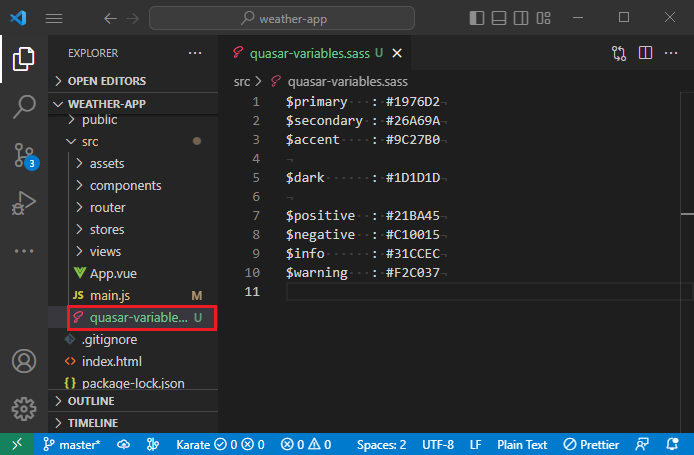Click quasar-variables.sass in breadcrumb
Screen dimensions: 694x455
click(x=347, y=81)
